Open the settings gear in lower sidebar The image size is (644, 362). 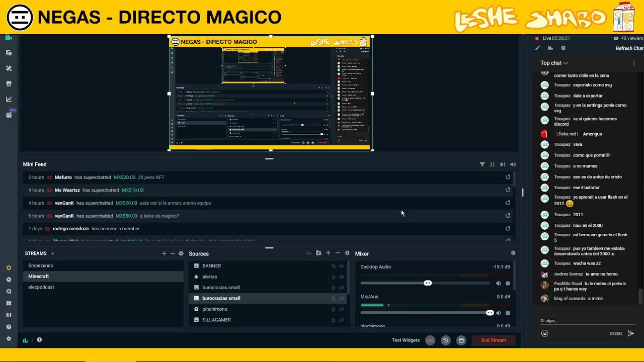[x=9, y=339]
